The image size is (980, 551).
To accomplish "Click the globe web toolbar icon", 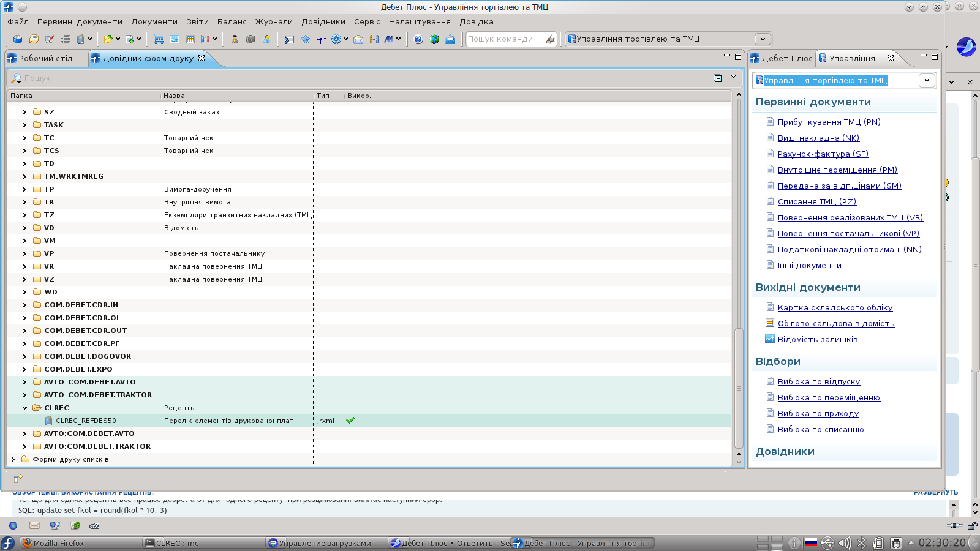I will pyautogui.click(x=434, y=39).
